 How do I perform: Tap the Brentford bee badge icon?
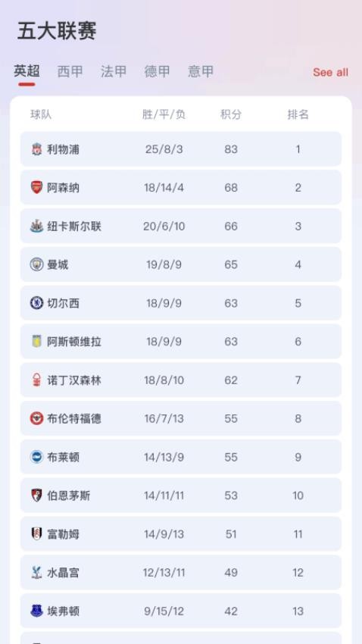pyautogui.click(x=36, y=418)
